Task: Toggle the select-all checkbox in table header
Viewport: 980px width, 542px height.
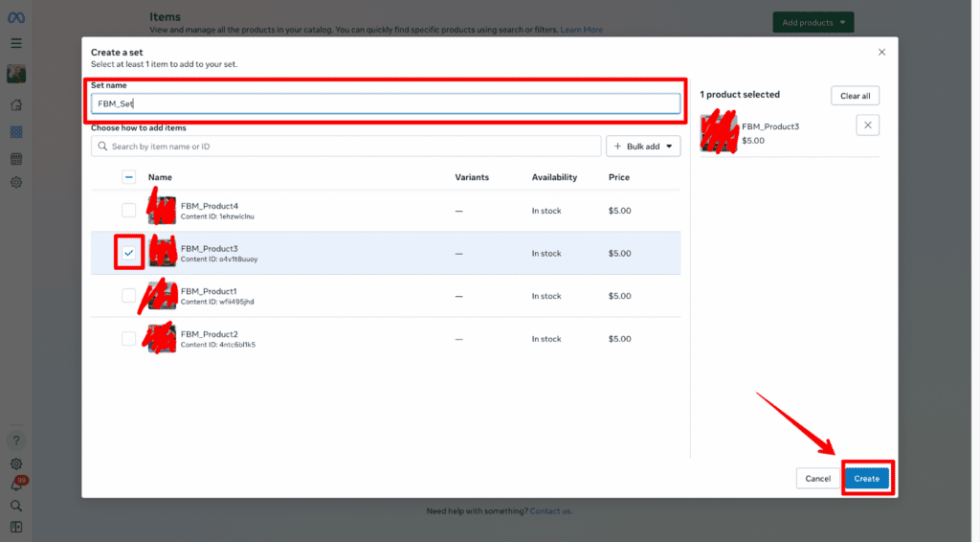Action: 129,177
